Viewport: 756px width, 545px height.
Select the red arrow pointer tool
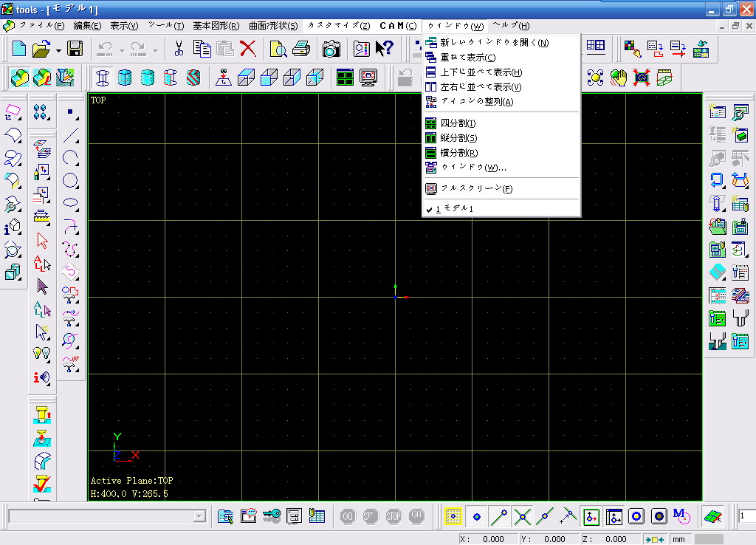pos(42,241)
